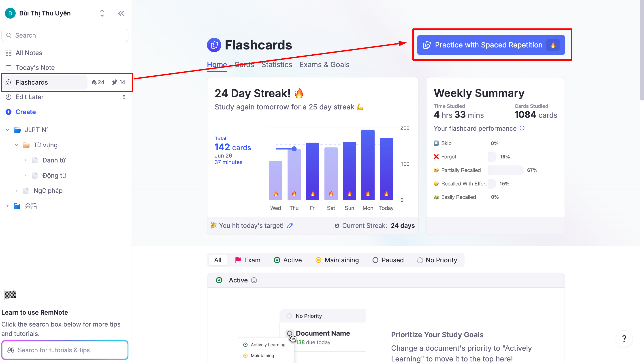The height and width of the screenshot is (363, 644).
Task: Click the Search for tutorials & tips box
Action: 65,350
